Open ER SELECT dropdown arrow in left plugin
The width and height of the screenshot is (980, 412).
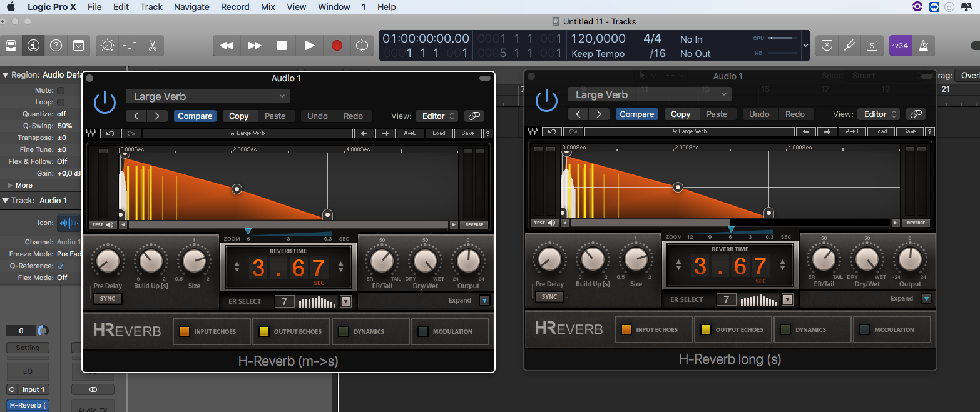(x=345, y=302)
